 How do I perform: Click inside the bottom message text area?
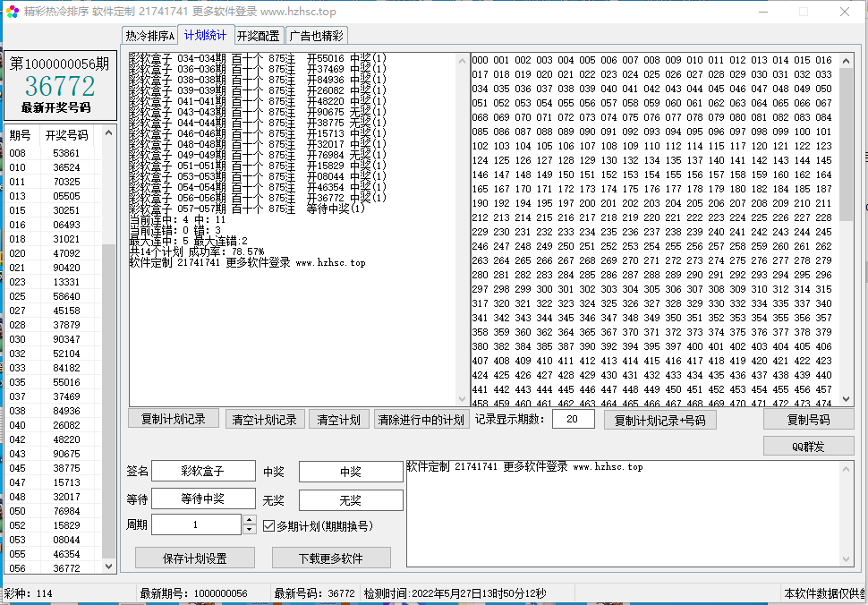[x=623, y=513]
